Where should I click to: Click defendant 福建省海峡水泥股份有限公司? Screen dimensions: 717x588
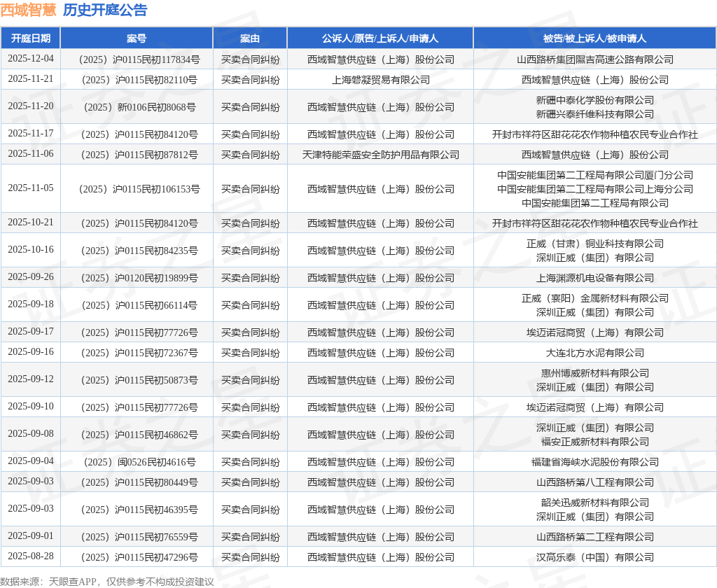point(595,462)
